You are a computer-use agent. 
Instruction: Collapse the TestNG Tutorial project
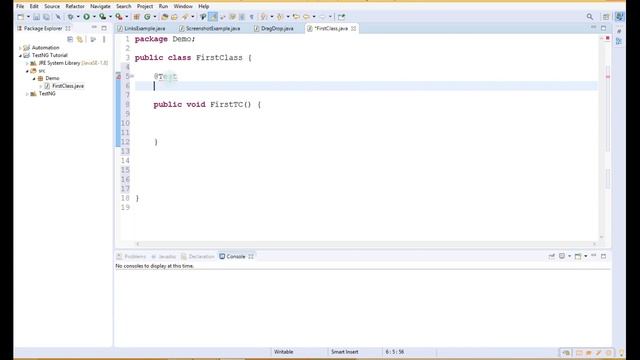[x=20, y=56]
